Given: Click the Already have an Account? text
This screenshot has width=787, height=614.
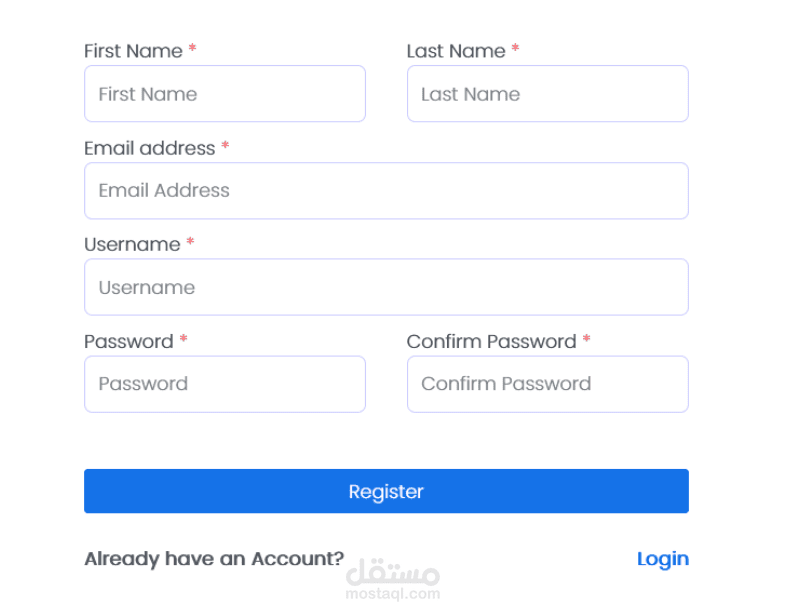Looking at the screenshot, I should pos(214,559).
